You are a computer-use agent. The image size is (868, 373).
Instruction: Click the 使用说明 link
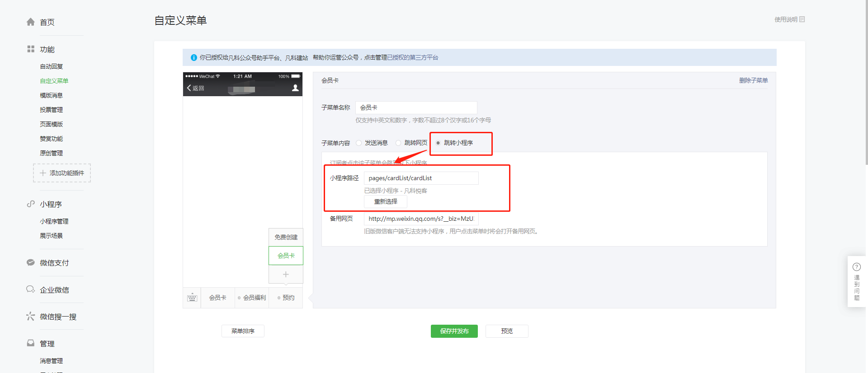click(x=786, y=19)
